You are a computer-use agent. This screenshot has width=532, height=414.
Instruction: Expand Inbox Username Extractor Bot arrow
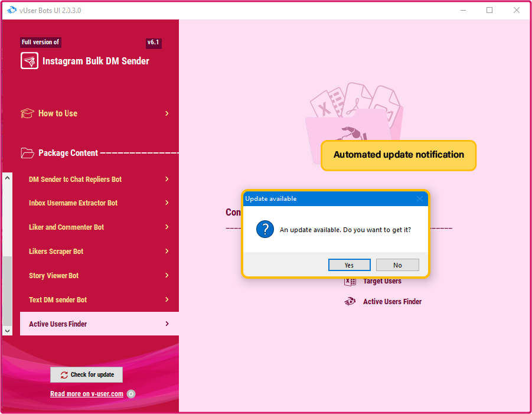tap(167, 203)
